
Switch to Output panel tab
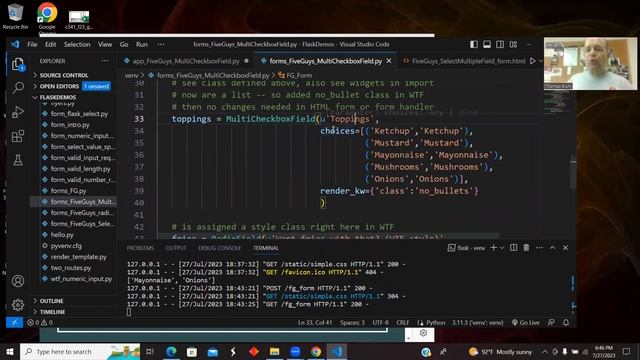pos(176,248)
